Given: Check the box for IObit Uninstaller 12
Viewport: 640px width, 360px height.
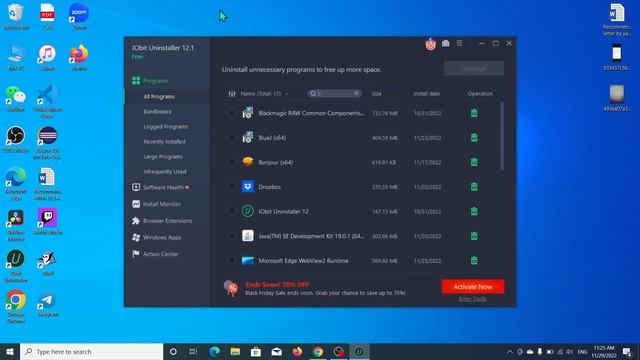Looking at the screenshot, I should (232, 211).
